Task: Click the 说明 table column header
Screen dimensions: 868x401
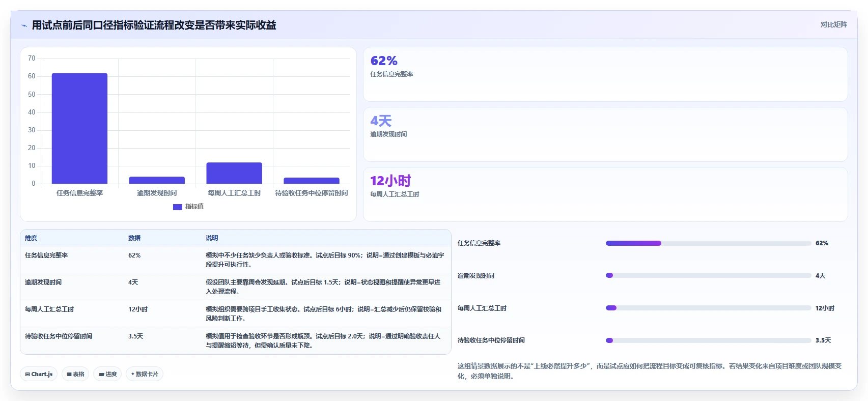Action: coord(212,238)
